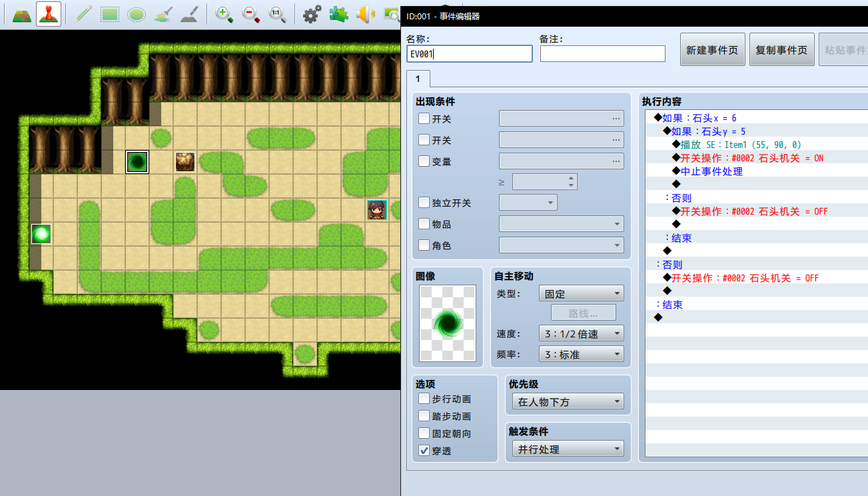Click the 名称 field containing EV001
This screenshot has height=496, width=868.
point(470,54)
